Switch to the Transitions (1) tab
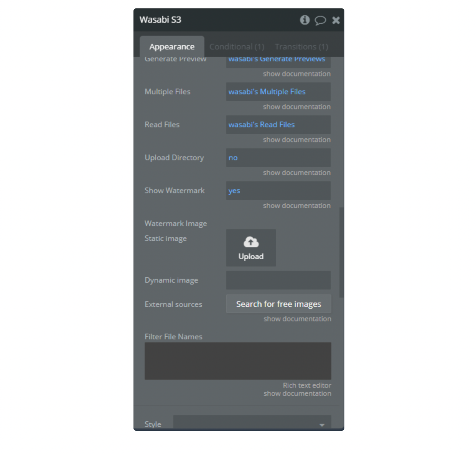 pyautogui.click(x=301, y=47)
